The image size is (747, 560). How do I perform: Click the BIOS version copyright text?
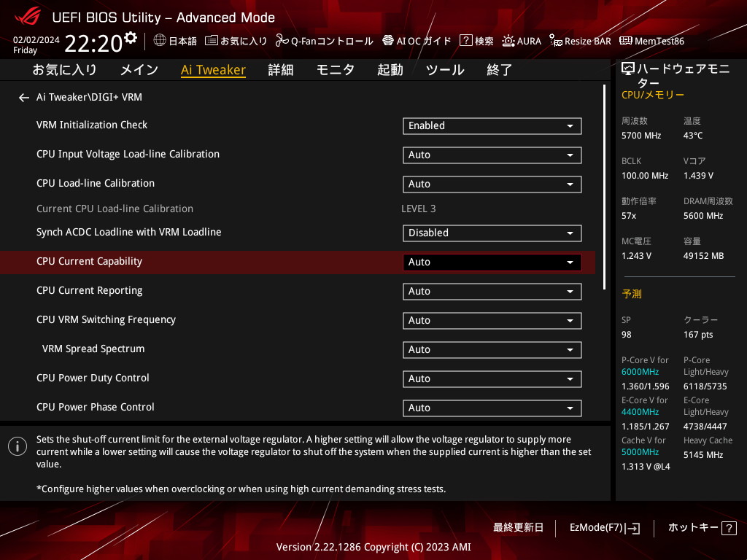point(373,547)
